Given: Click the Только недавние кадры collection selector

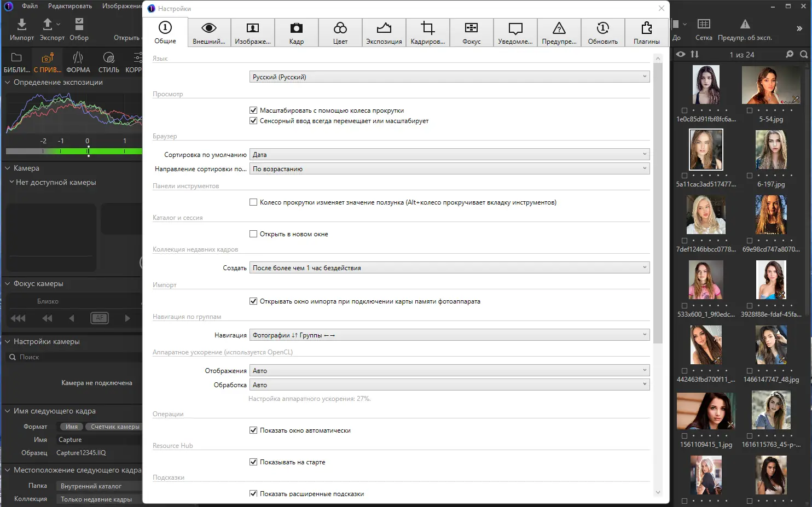Looking at the screenshot, I should pos(98,499).
